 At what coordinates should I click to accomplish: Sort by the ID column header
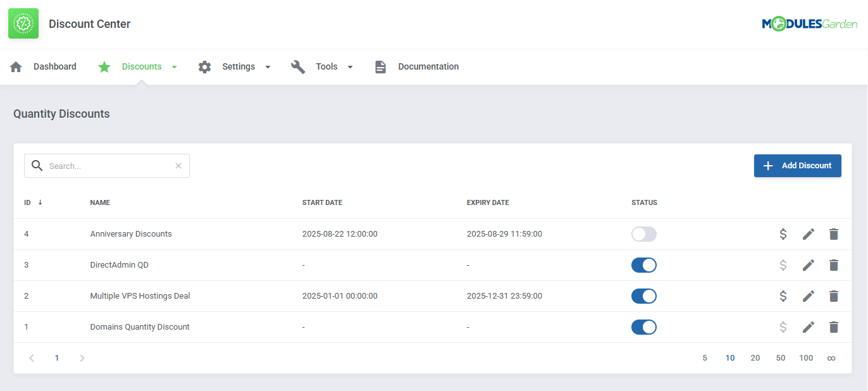click(30, 202)
